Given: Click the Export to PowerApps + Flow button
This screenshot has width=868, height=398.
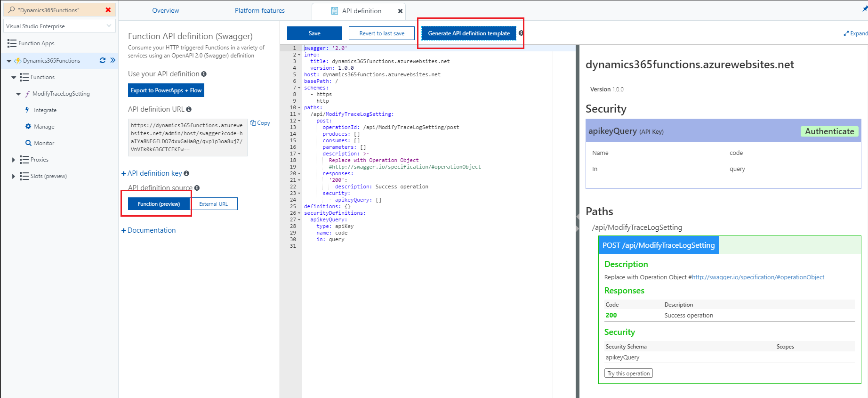Looking at the screenshot, I should pos(166,90).
